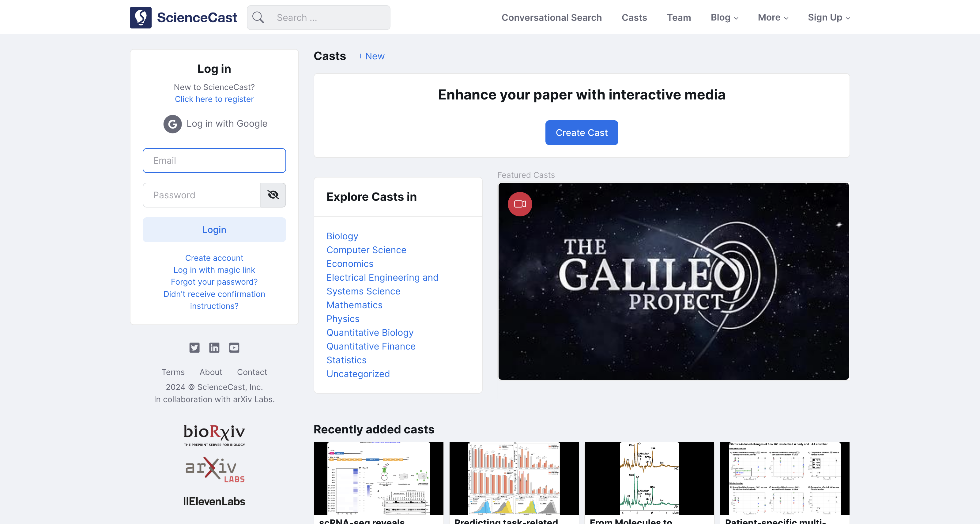The width and height of the screenshot is (980, 524).
Task: Open Uncategorized casts
Action: coord(358,374)
